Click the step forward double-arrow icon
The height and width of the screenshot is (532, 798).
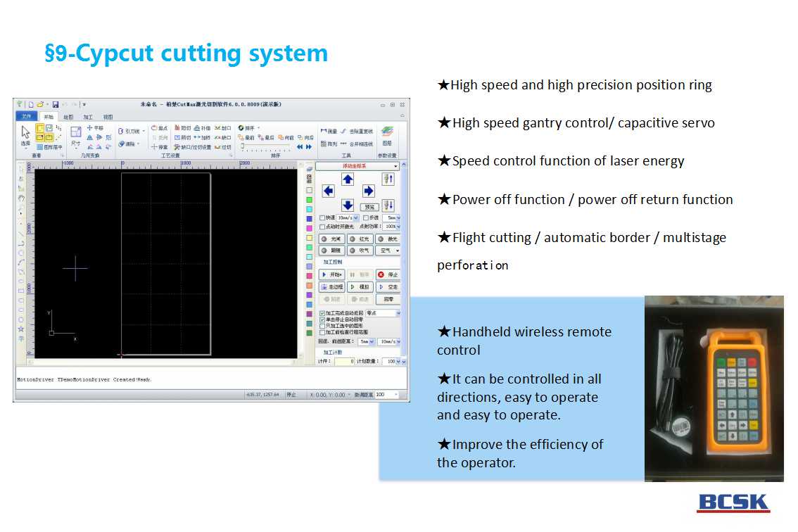[308, 146]
